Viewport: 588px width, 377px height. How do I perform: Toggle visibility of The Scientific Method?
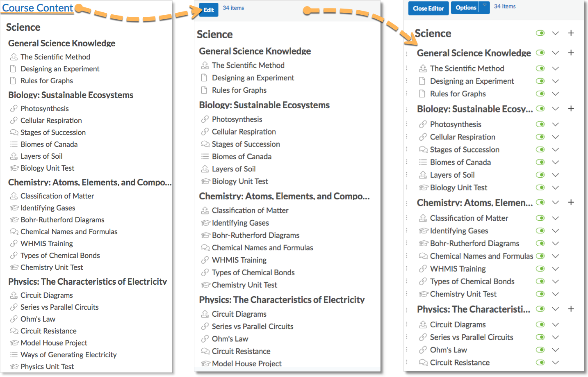(x=540, y=69)
